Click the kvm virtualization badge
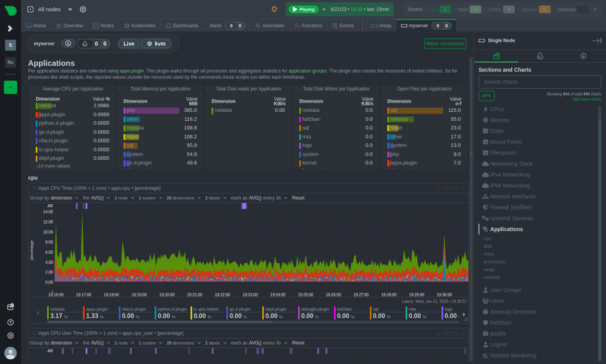The width and height of the screenshot is (606, 364). click(156, 44)
